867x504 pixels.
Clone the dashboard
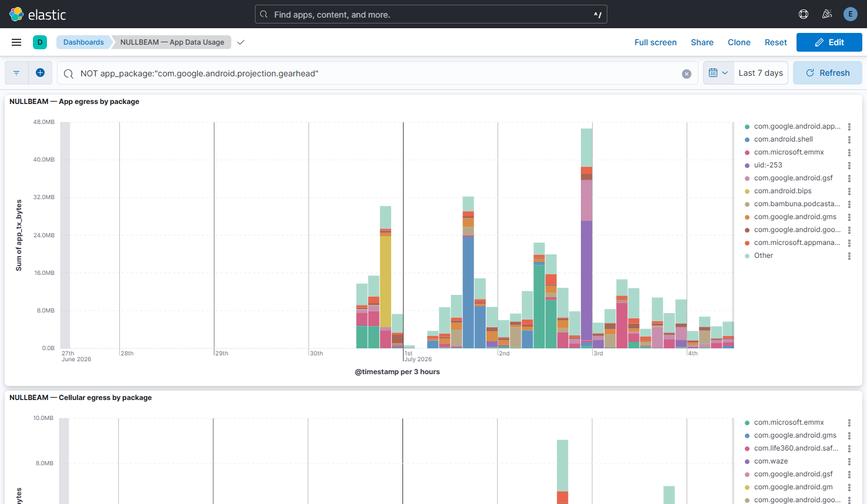739,42
